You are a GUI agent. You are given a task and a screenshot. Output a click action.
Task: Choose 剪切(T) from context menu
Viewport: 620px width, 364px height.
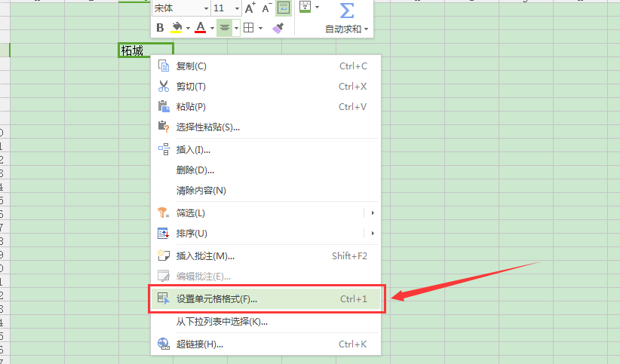point(265,87)
